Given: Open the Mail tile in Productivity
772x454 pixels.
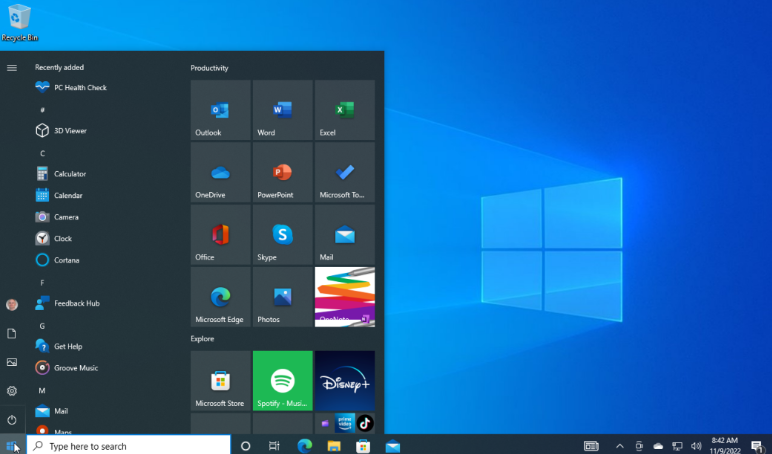Looking at the screenshot, I should [x=345, y=234].
